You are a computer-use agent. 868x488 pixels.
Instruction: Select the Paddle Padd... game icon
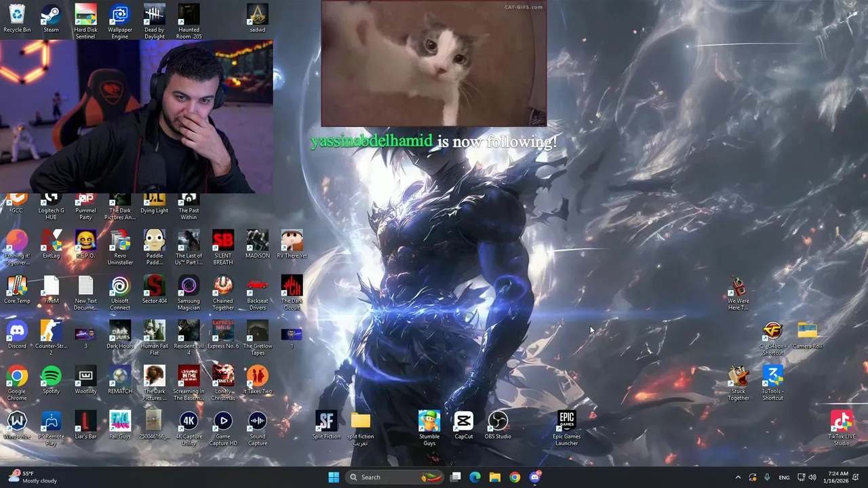[154, 247]
